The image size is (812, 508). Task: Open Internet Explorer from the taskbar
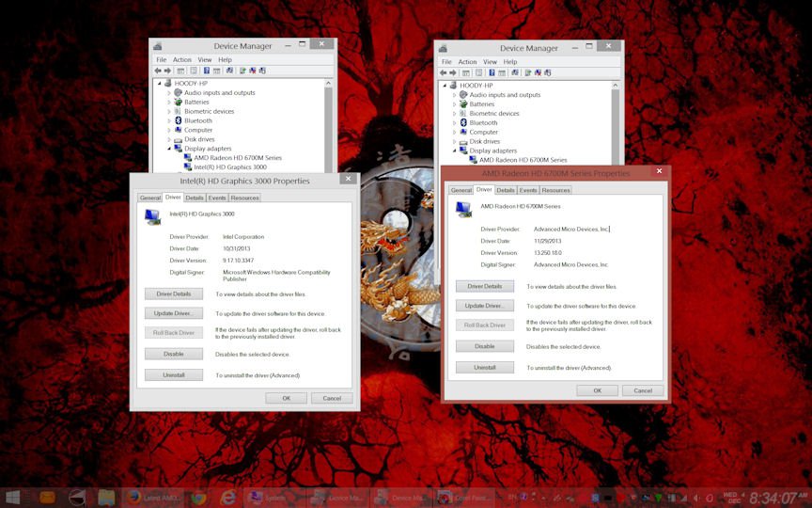[227, 497]
